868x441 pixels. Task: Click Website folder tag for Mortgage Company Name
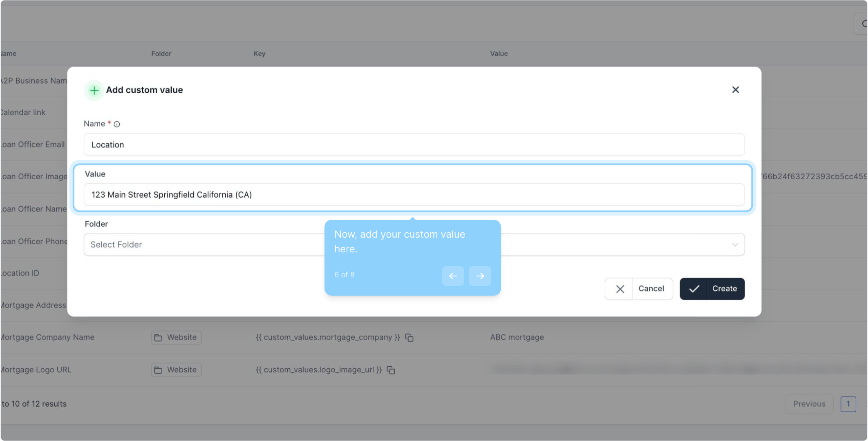click(x=176, y=338)
